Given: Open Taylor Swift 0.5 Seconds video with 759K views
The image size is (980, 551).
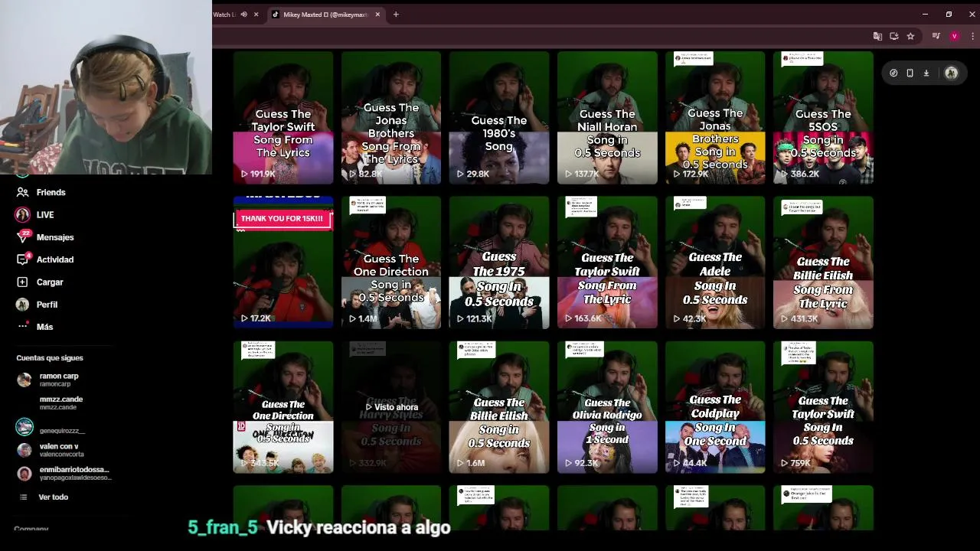Looking at the screenshot, I should 823,407.
